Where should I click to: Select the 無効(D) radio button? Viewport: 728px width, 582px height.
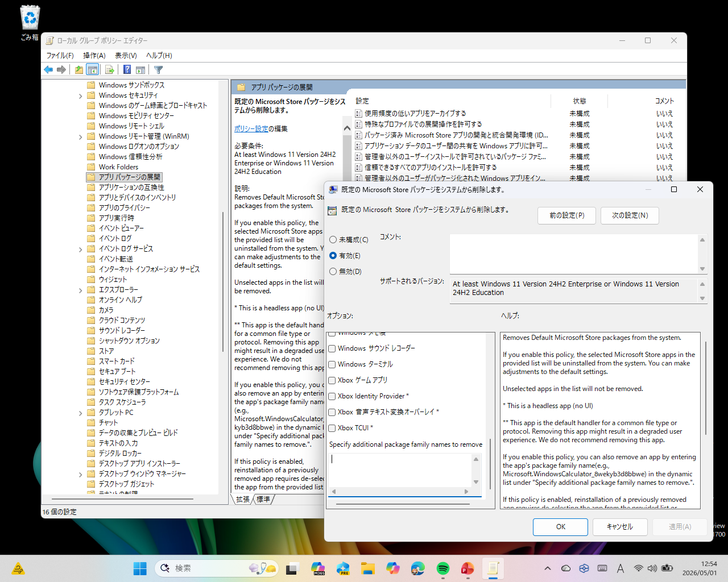click(333, 272)
